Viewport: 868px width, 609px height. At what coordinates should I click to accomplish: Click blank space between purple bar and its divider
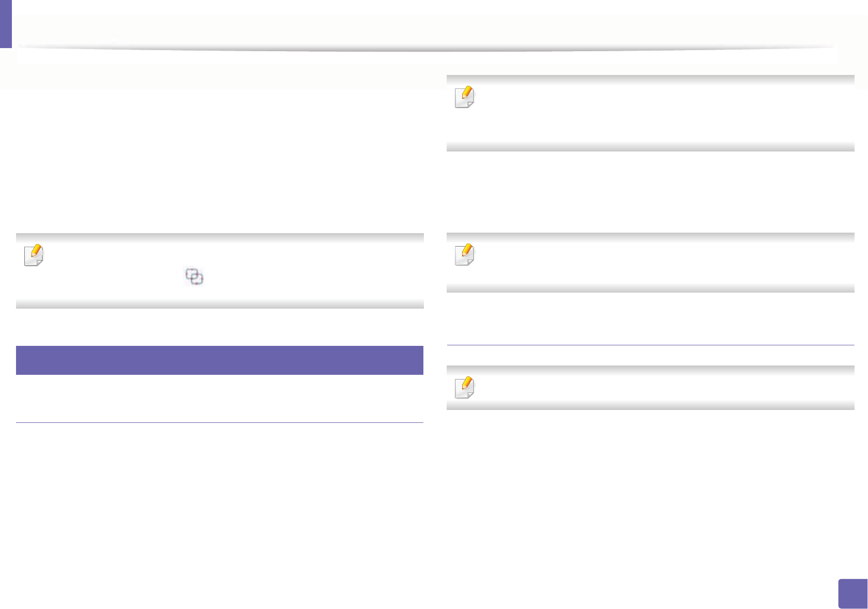tap(220, 398)
